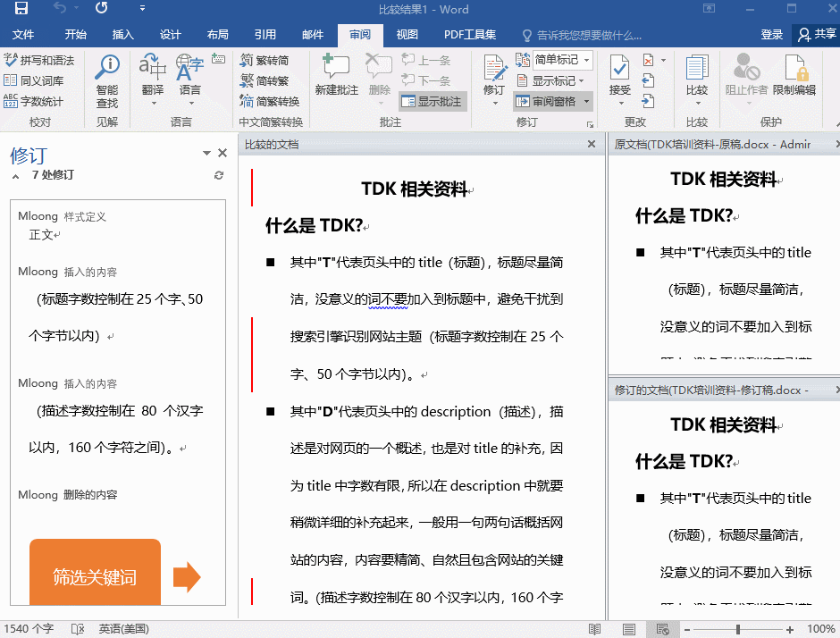Open the Simple Markup display dropdown
The height and width of the screenshot is (638, 840).
point(554,60)
